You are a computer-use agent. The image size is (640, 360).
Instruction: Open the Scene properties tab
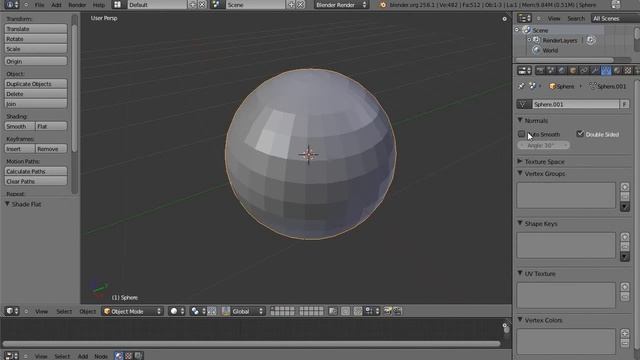[551, 71]
